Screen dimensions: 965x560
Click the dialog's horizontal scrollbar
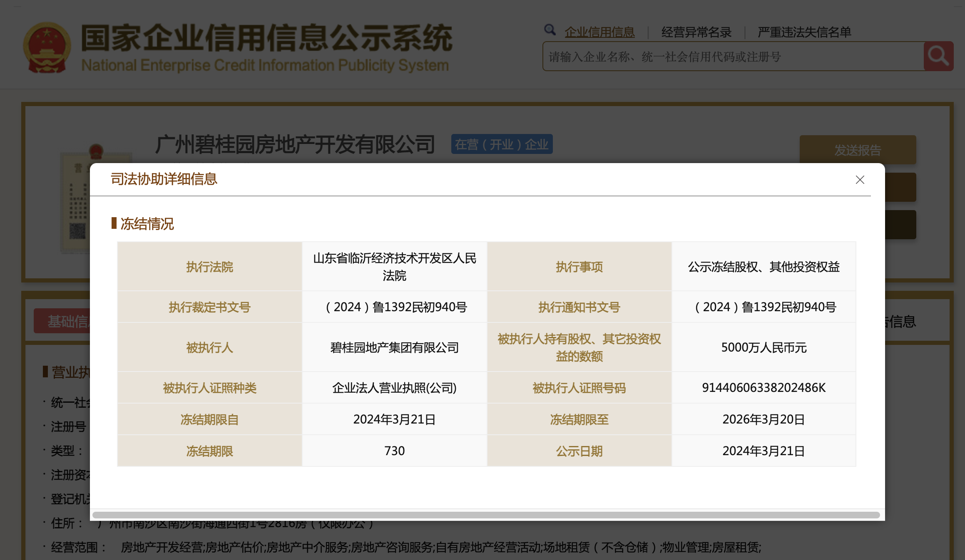pyautogui.click(x=486, y=515)
